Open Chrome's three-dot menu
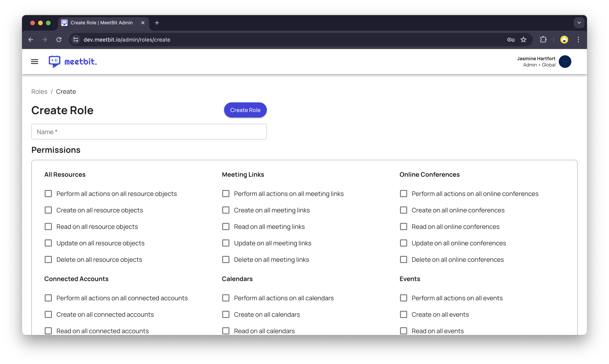 click(x=578, y=40)
